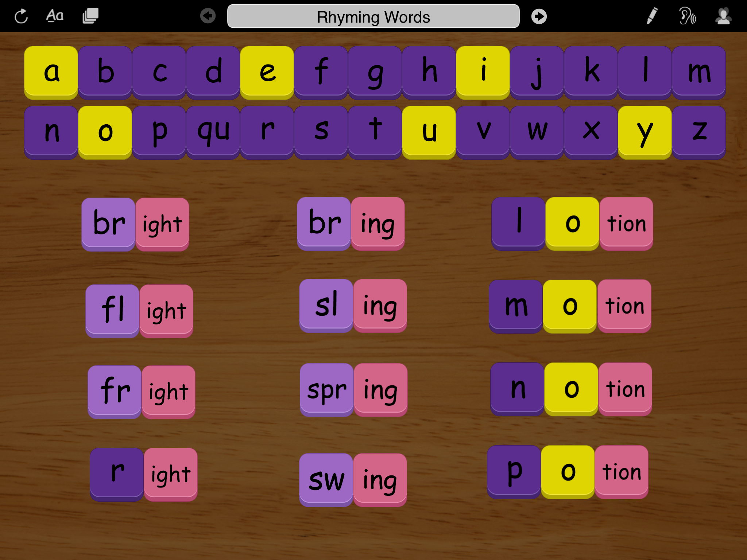Viewport: 747px width, 560px height.
Task: Go to previous page with left arrow
Action: click(208, 16)
